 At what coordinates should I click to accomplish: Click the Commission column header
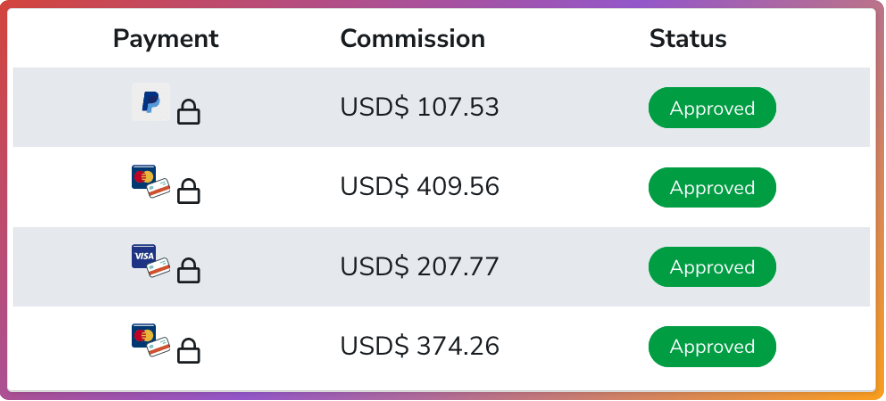(x=412, y=39)
